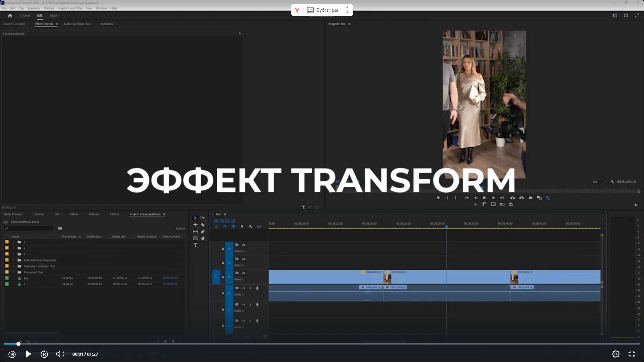This screenshot has height=362, width=644.
Task: Select the Selection tool arrow
Action: [196, 218]
